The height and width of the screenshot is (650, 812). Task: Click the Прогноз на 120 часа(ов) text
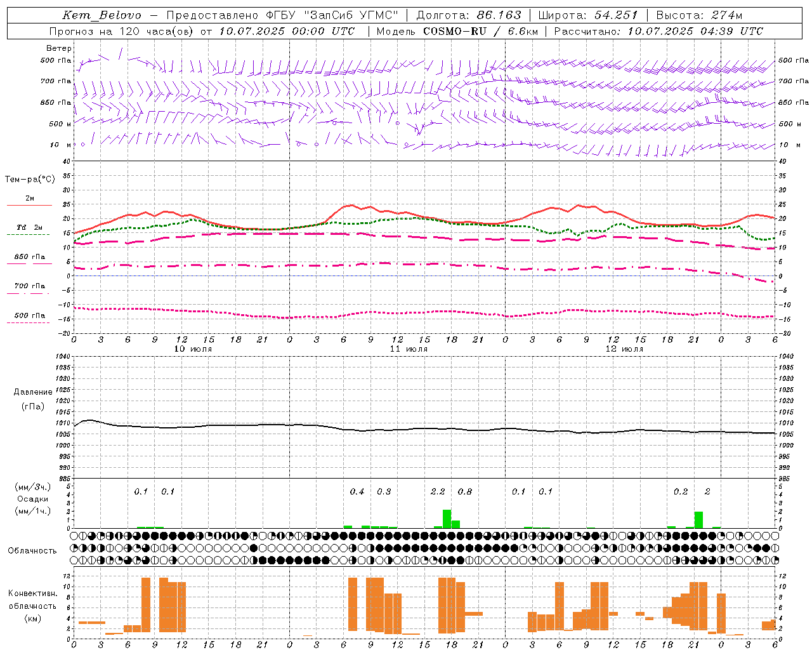coord(122,31)
